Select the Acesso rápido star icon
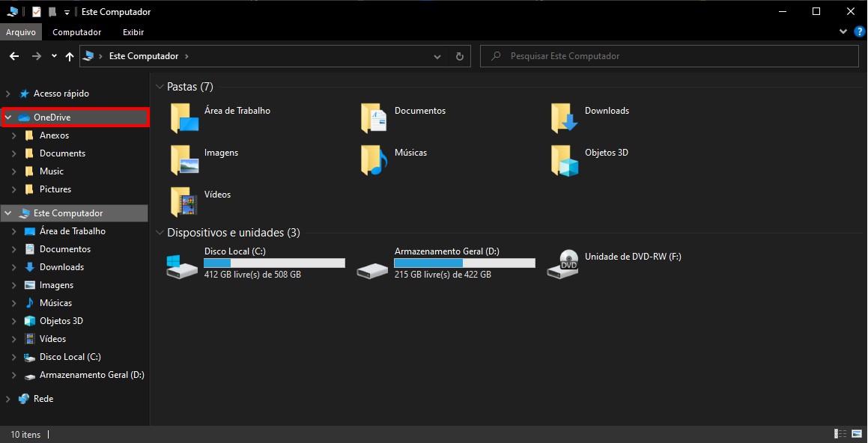 pyautogui.click(x=25, y=94)
